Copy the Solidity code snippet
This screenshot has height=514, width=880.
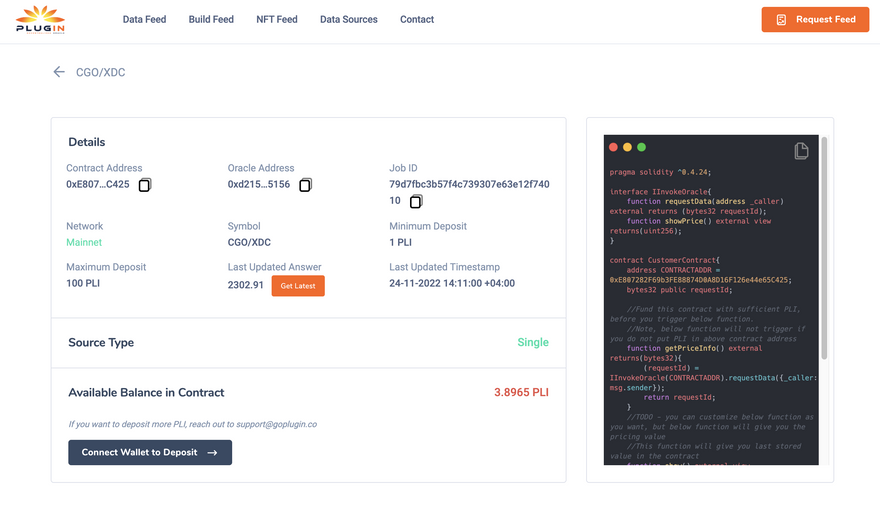click(801, 151)
